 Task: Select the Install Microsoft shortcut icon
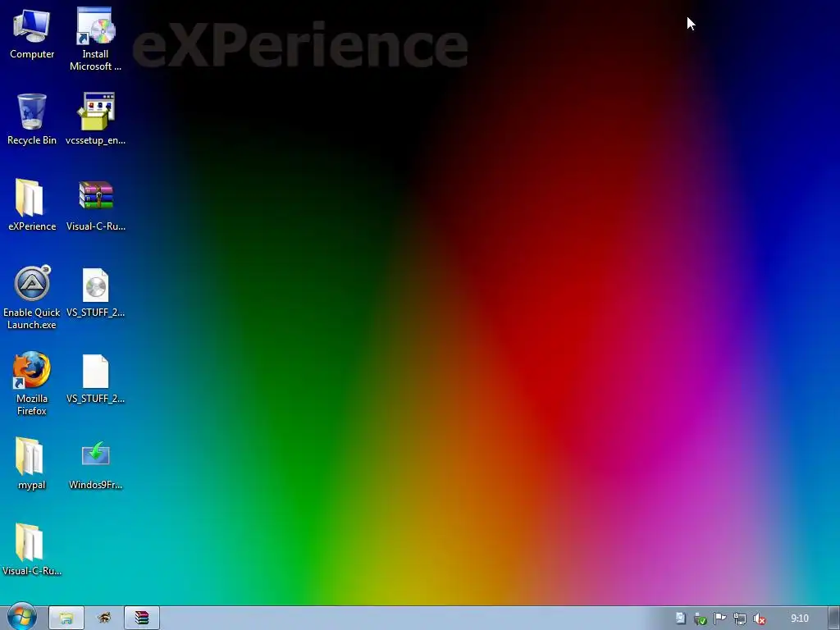[95, 39]
